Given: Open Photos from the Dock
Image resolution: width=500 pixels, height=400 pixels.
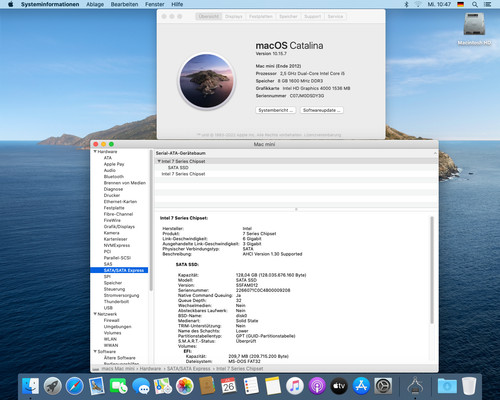Looking at the screenshot, I should pyautogui.click(x=185, y=386).
